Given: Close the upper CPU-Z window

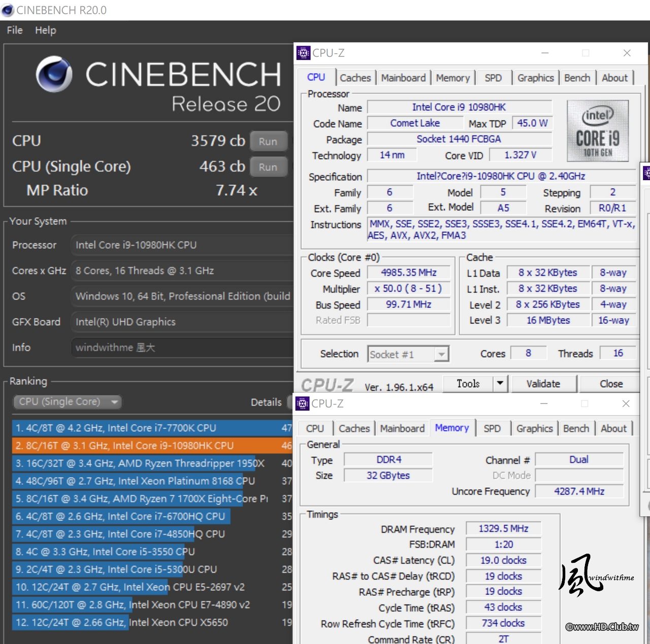Looking at the screenshot, I should (x=627, y=53).
